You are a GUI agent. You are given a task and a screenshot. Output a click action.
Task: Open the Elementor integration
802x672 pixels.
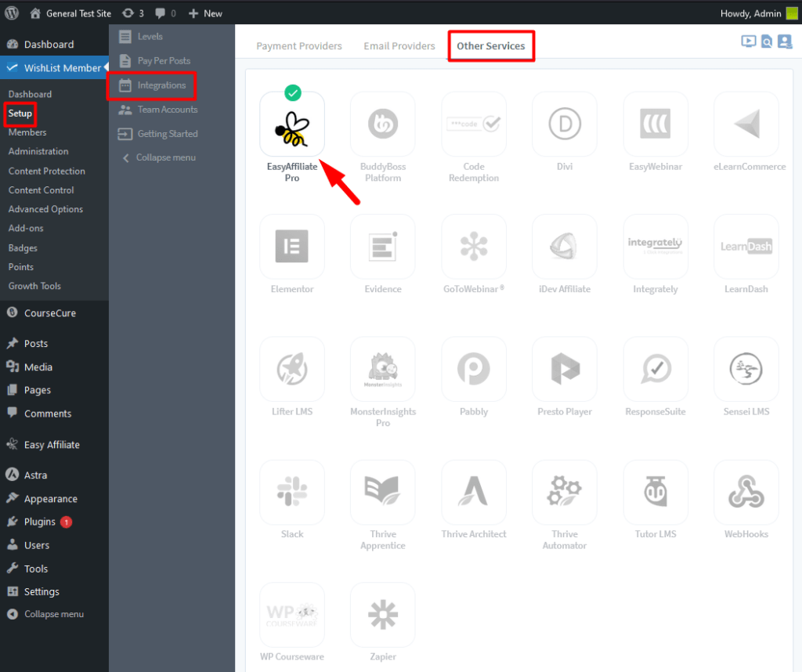[x=292, y=247]
